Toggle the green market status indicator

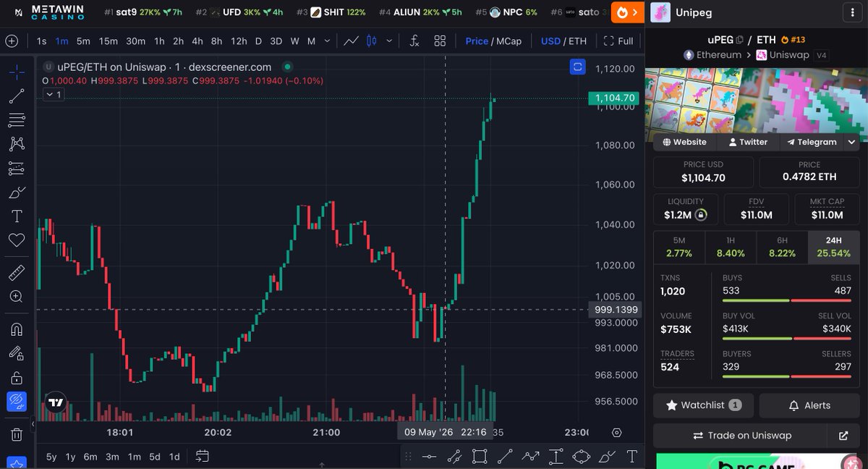point(287,67)
